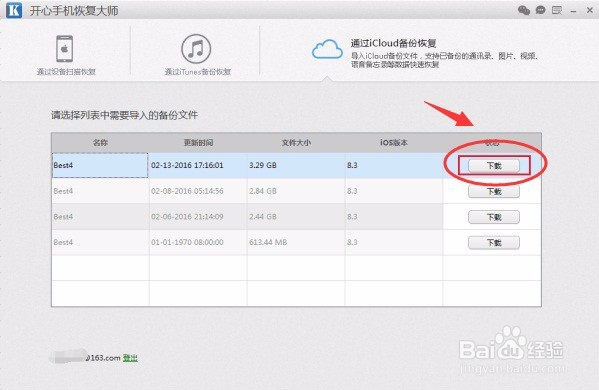Select the device scan recovery phone icon

pos(65,49)
